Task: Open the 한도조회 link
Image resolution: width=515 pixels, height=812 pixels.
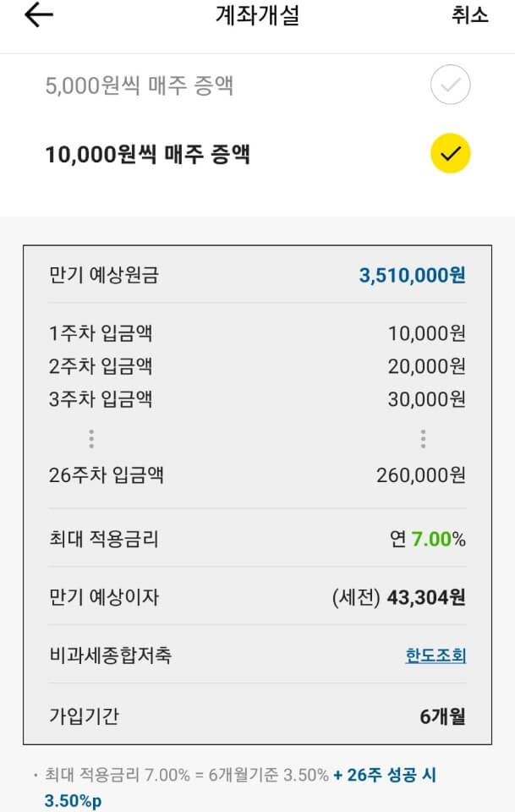Action: [x=436, y=656]
